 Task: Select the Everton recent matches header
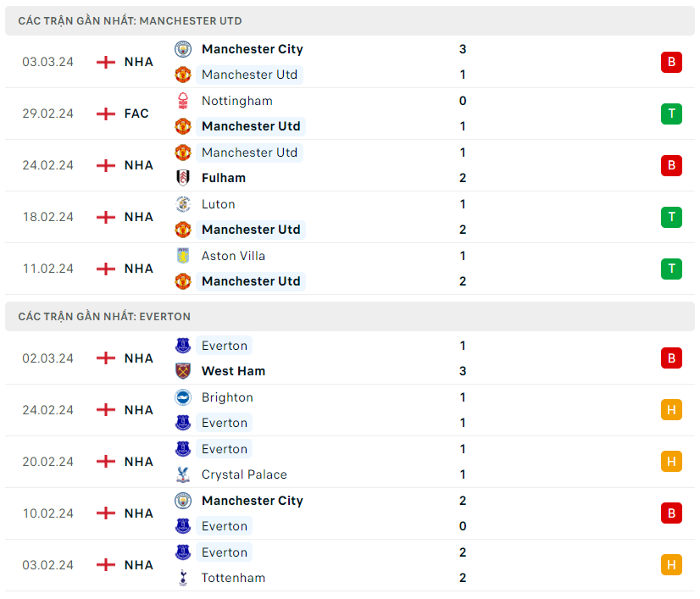tap(104, 316)
